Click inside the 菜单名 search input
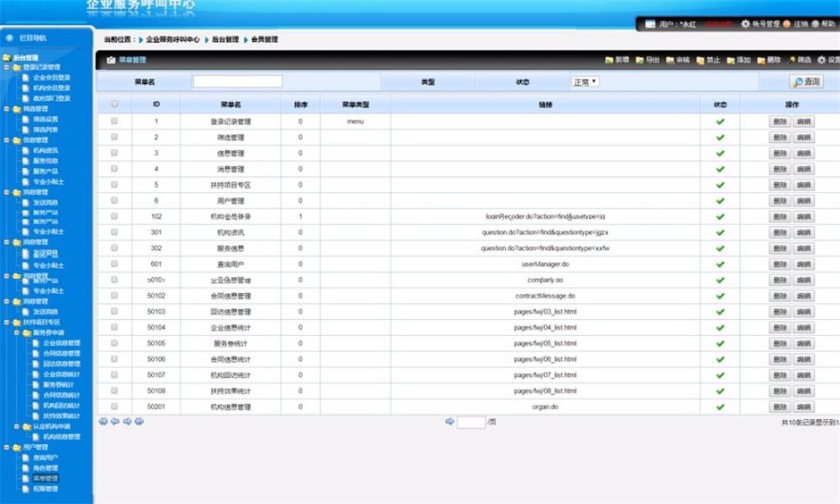Viewport: 840px width, 504px height. pos(237,81)
